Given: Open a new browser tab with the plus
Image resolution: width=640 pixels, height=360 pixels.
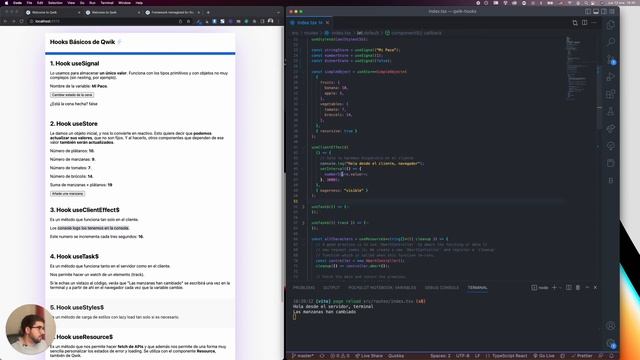Looking at the screenshot, I should pos(208,12).
